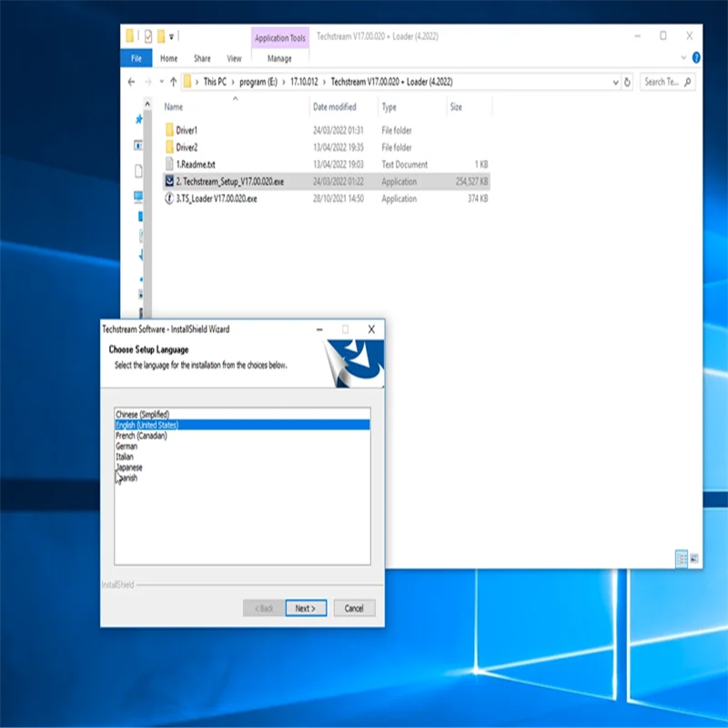Open recent locations dropdown arrow
Screen dimensions: 728x728
(x=161, y=82)
